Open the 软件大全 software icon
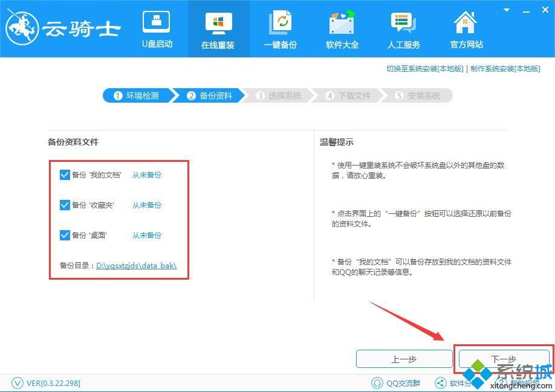Viewport: 555px width, 392px height. point(342,24)
